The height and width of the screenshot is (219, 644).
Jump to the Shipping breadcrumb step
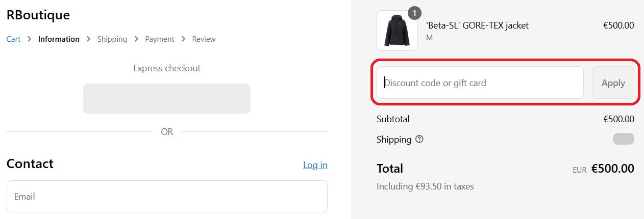(112, 39)
